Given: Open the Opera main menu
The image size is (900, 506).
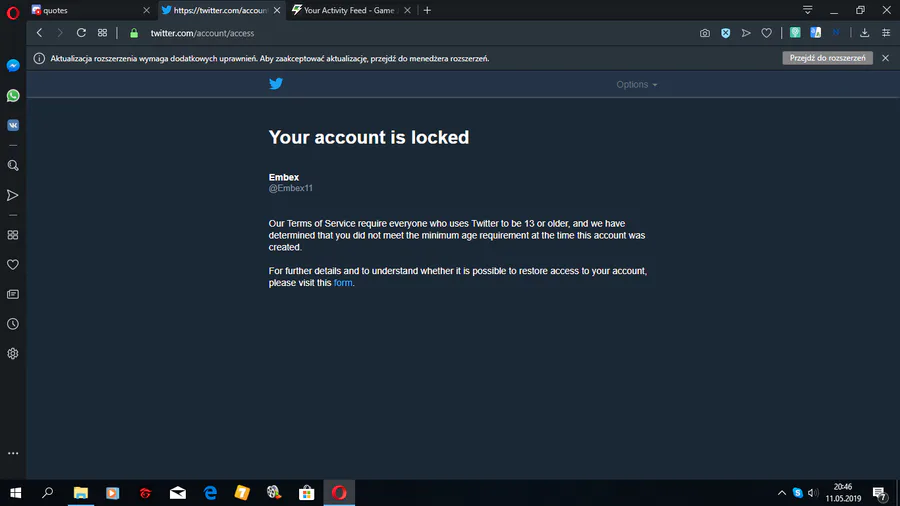Looking at the screenshot, I should [x=13, y=12].
